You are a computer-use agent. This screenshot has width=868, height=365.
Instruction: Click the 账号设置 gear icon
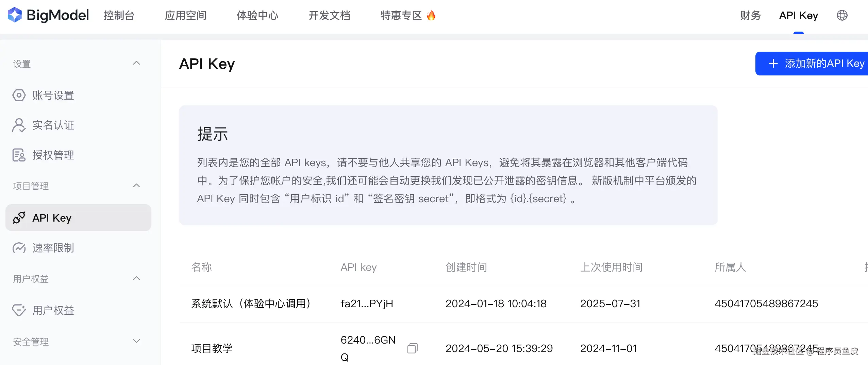19,95
